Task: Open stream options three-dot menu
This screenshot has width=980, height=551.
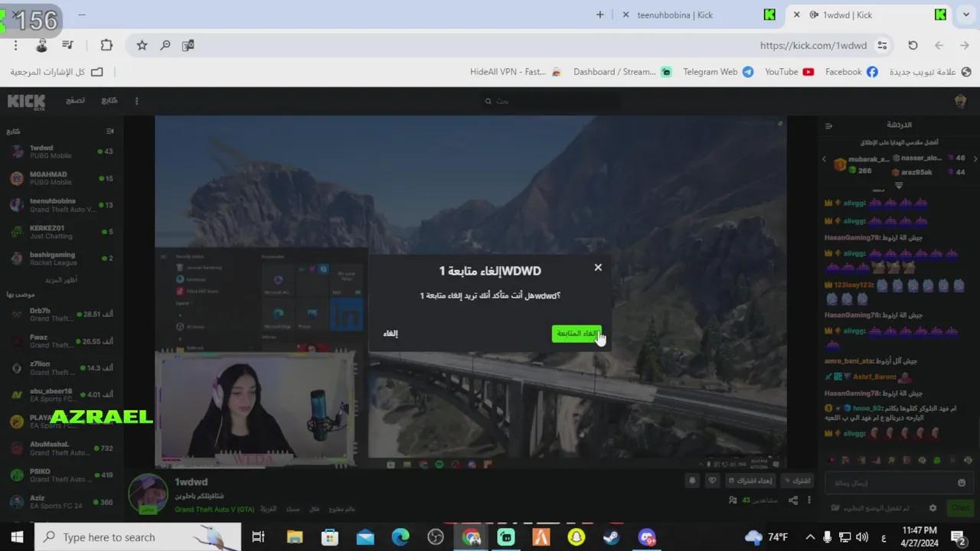Action: coord(808,500)
